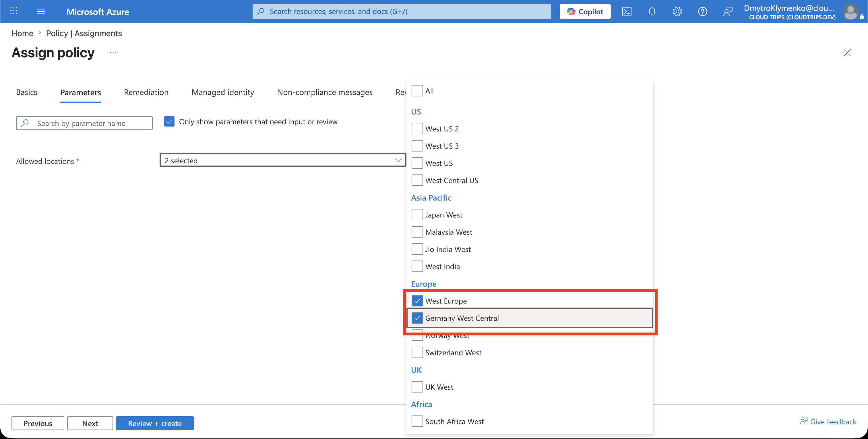Viewport: 868px width, 439px height.
Task: Click Review + create
Action: [x=155, y=423]
